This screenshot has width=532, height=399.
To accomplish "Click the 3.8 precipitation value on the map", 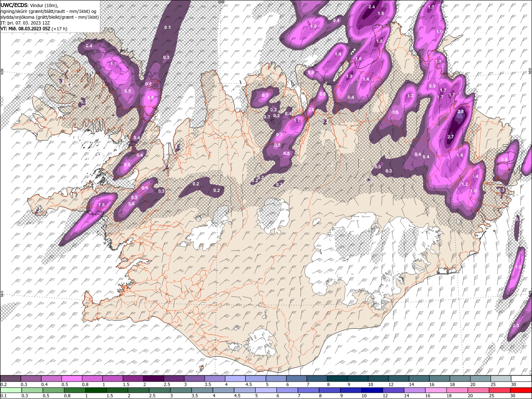I will pos(461,111).
